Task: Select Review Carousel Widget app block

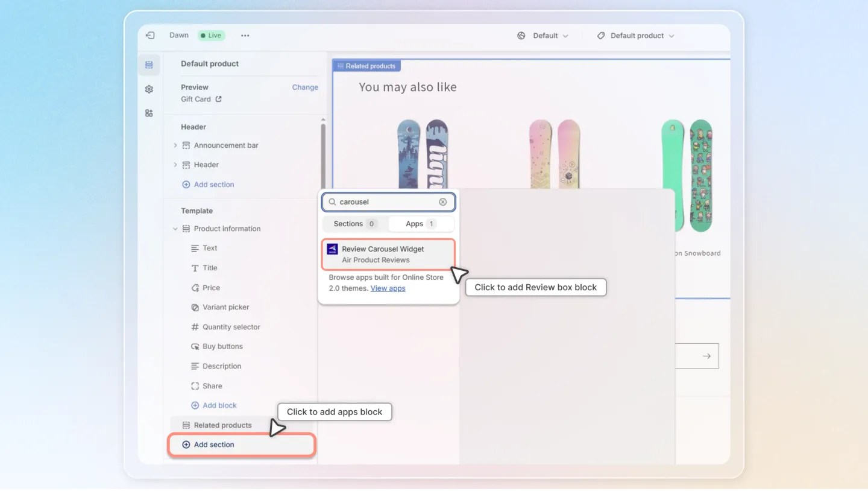Action: coord(389,255)
